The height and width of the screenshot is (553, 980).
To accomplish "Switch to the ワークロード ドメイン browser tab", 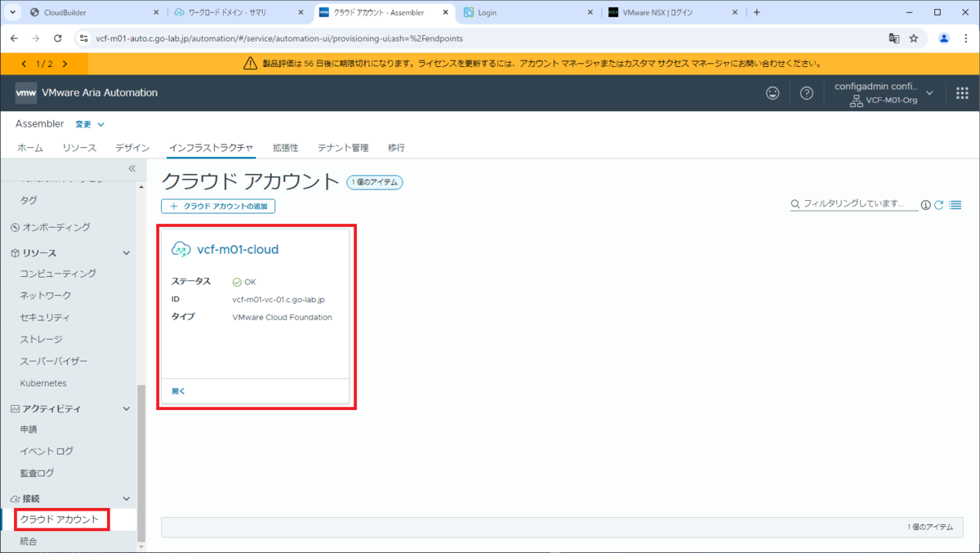I will click(x=238, y=12).
